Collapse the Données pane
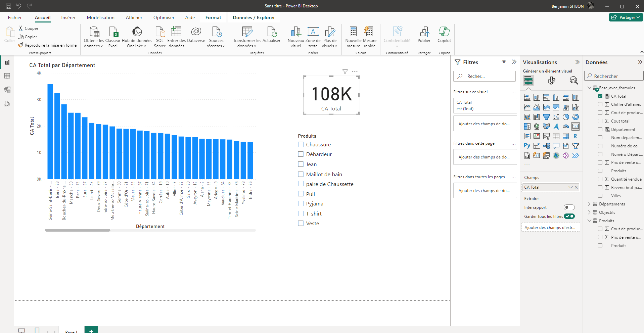 [640, 62]
